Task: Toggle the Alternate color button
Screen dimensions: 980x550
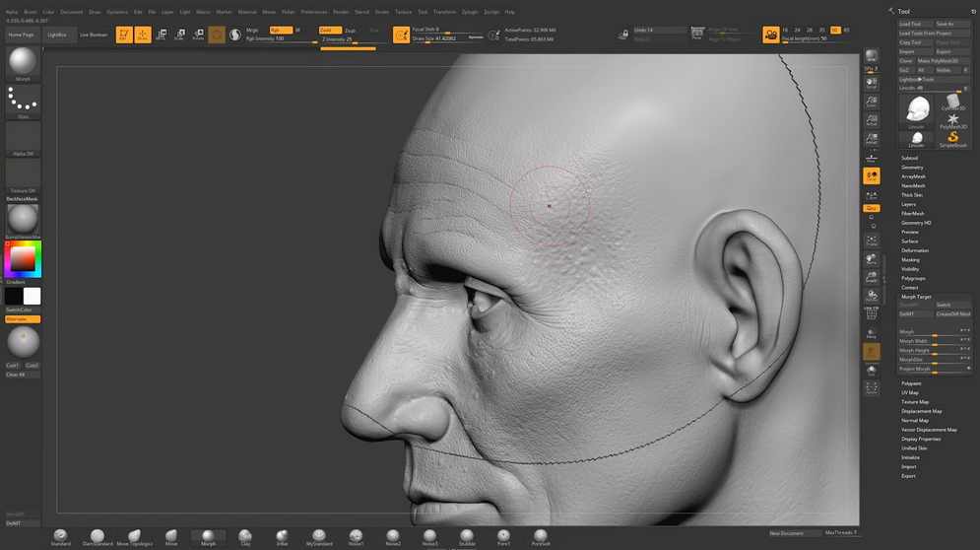Action: pos(23,319)
